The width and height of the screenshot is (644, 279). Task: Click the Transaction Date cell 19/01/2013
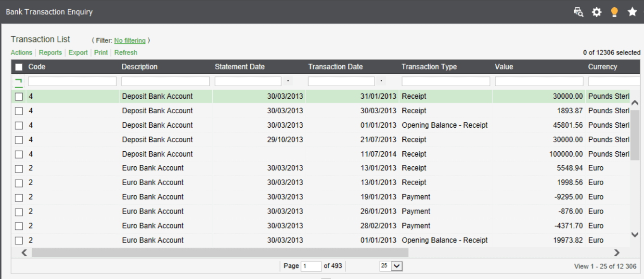point(378,197)
